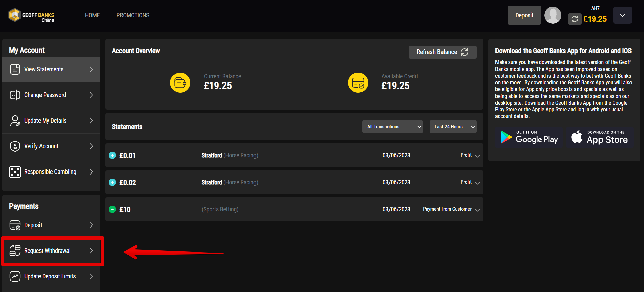This screenshot has width=644, height=292.
Task: Open Update Deposit Limits under Payments
Action: (51, 276)
